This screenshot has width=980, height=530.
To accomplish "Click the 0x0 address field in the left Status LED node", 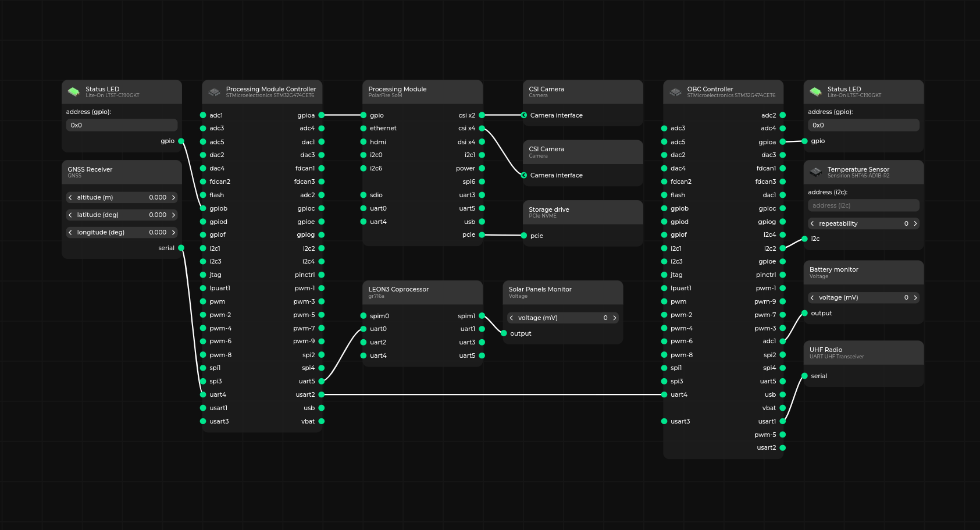I will tap(122, 125).
